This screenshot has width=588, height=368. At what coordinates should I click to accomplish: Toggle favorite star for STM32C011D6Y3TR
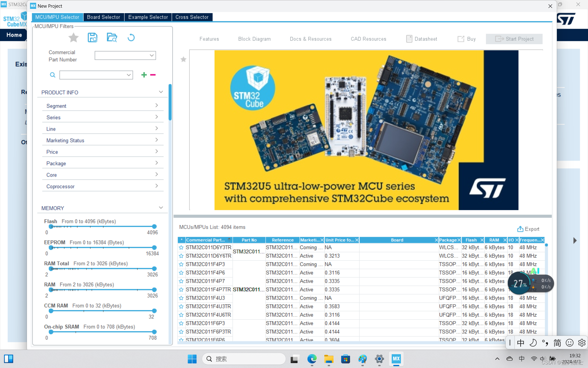coord(181,247)
